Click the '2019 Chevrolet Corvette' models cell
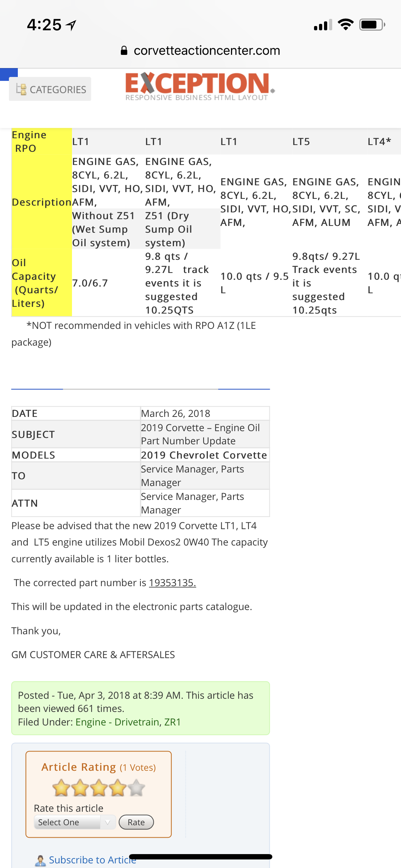 pyautogui.click(x=205, y=455)
